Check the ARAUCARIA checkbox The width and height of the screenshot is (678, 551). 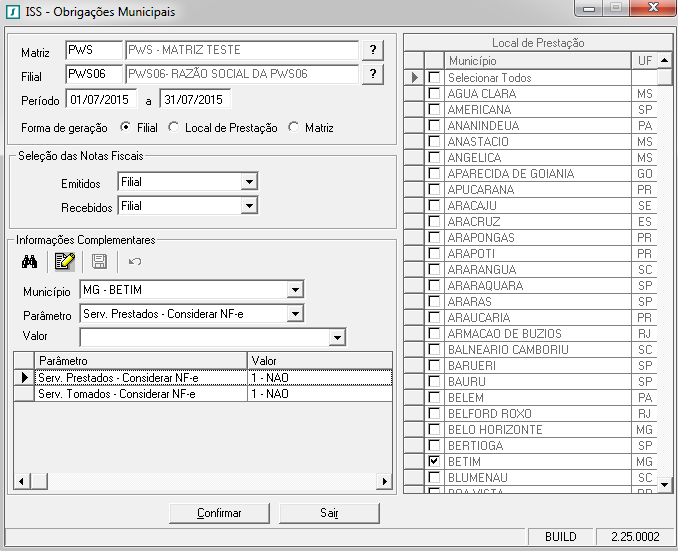434,317
